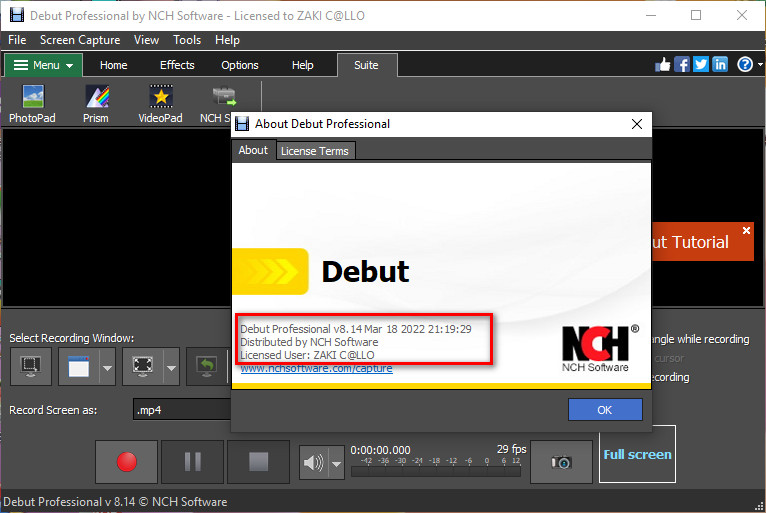Switch to the Help ribbon tab
Screen dimensions: 766x513
[x=302, y=65]
